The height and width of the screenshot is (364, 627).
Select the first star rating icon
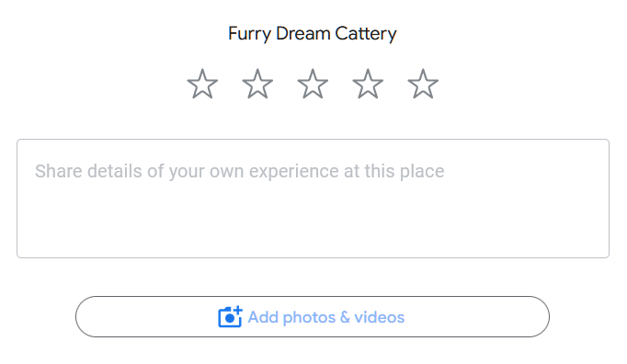click(203, 84)
